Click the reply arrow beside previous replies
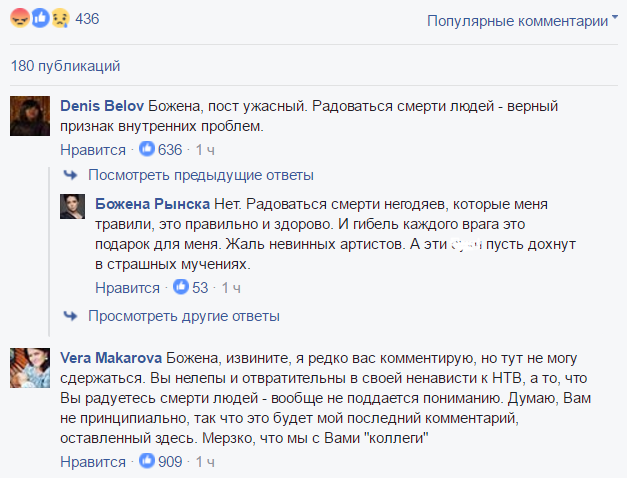 70,175
